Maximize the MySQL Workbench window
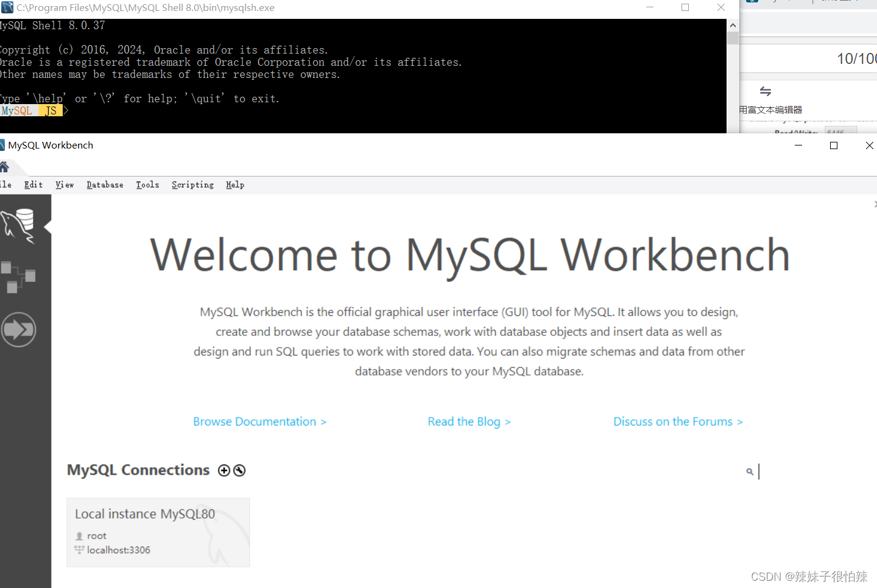This screenshot has width=877, height=588. (x=834, y=145)
